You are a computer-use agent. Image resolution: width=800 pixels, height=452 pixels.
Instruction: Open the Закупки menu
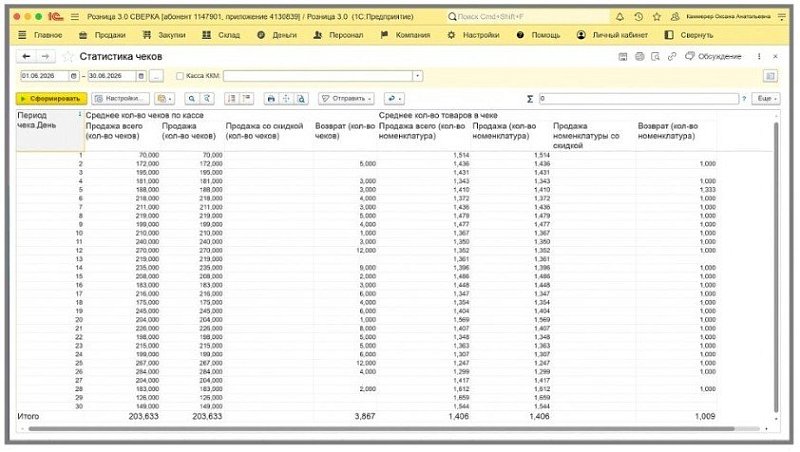[x=164, y=35]
